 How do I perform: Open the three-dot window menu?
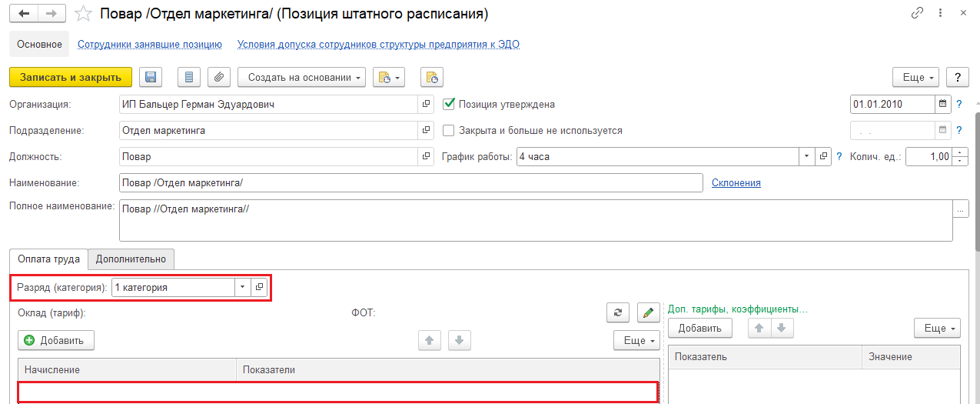tap(940, 13)
